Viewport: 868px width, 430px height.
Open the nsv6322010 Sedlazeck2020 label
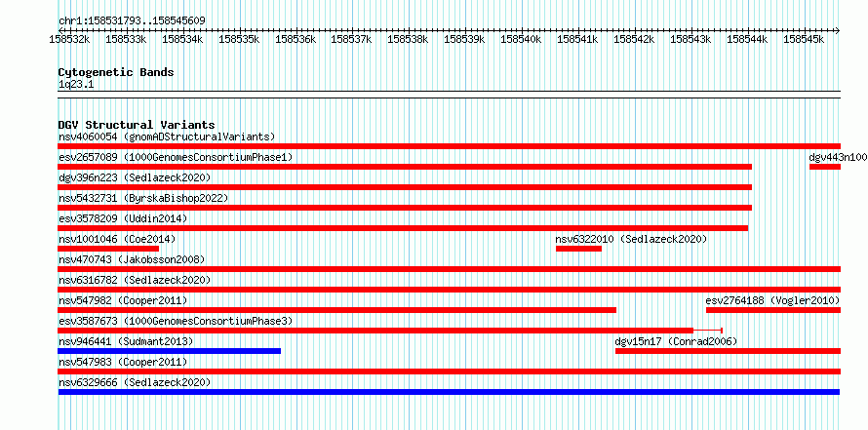click(x=631, y=239)
